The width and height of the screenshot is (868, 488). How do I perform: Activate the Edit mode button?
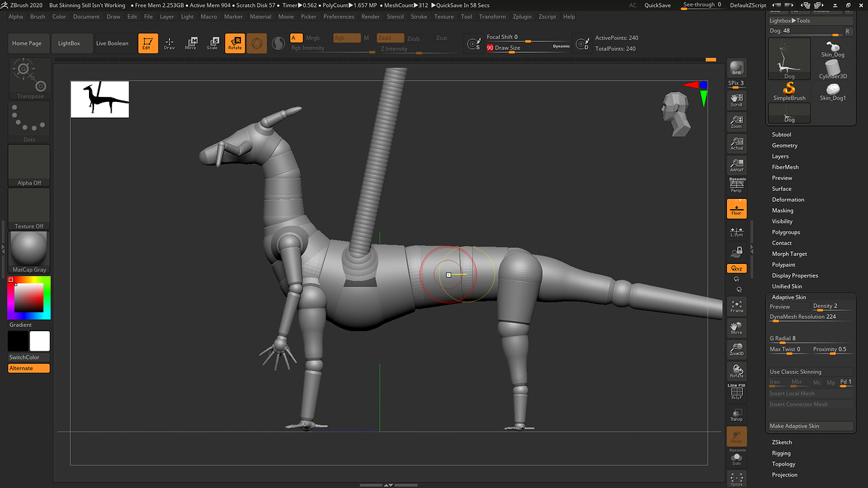(x=148, y=43)
